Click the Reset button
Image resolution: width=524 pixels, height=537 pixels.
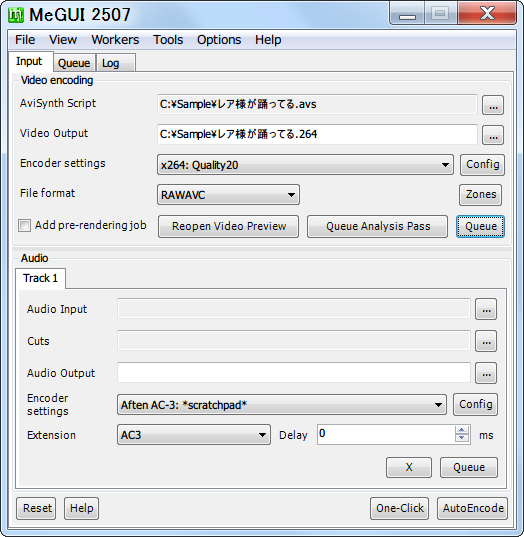pos(36,508)
